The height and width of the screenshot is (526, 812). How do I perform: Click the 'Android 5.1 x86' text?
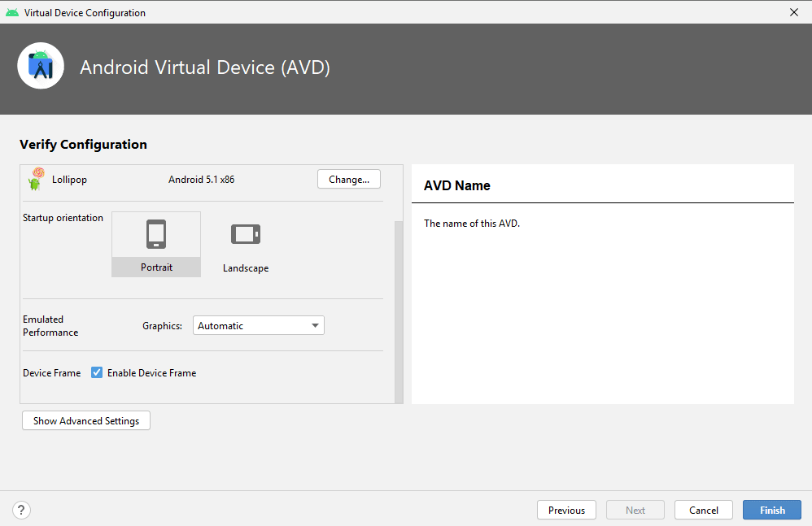pos(202,180)
